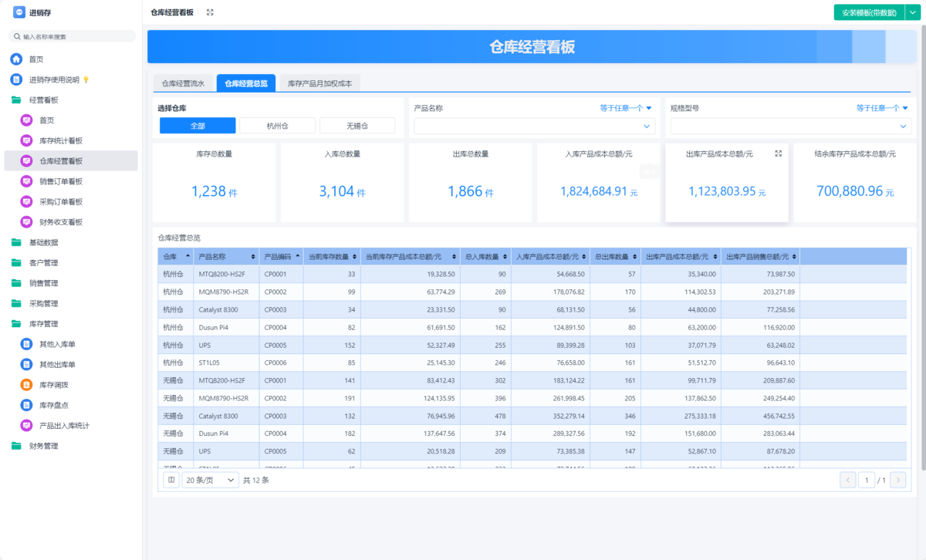Sort by 入库产品成本总额 column arrows
The image size is (926, 560).
[583, 256]
